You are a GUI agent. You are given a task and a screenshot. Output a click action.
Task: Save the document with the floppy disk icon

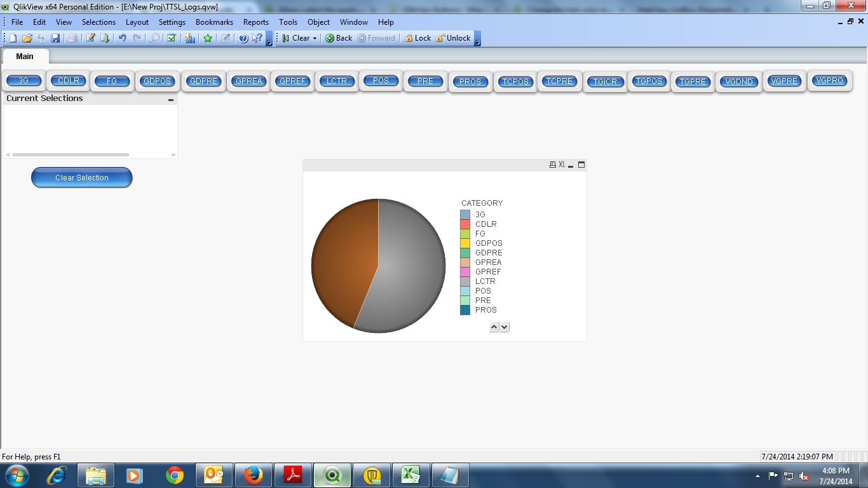(x=55, y=38)
